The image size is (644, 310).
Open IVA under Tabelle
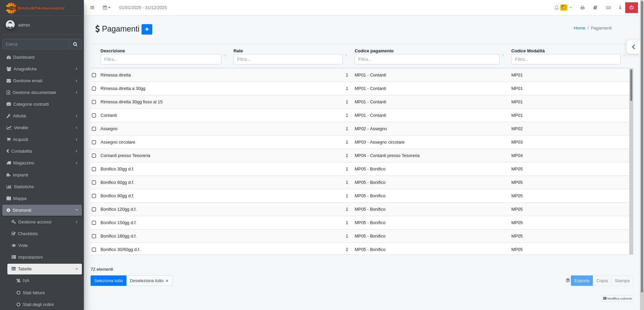26,281
